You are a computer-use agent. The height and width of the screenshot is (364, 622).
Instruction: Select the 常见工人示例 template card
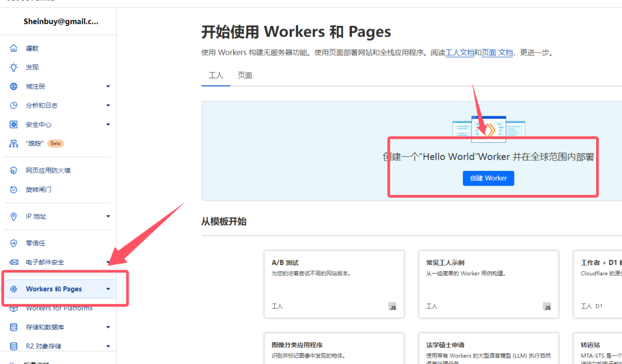point(489,284)
